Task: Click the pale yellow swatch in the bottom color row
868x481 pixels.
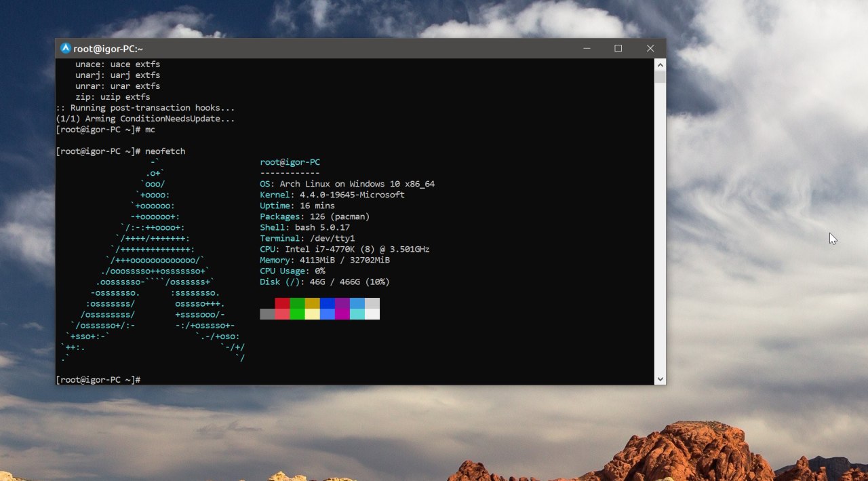Action: [312, 314]
